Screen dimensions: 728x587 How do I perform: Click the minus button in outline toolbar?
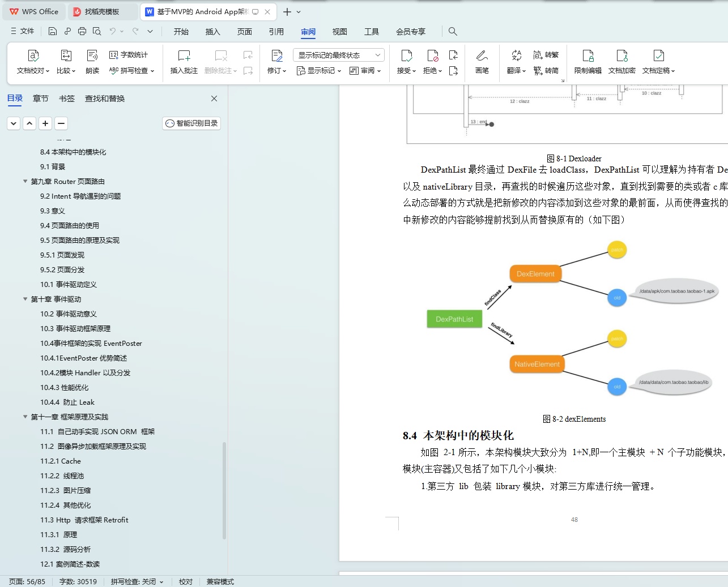(x=61, y=123)
